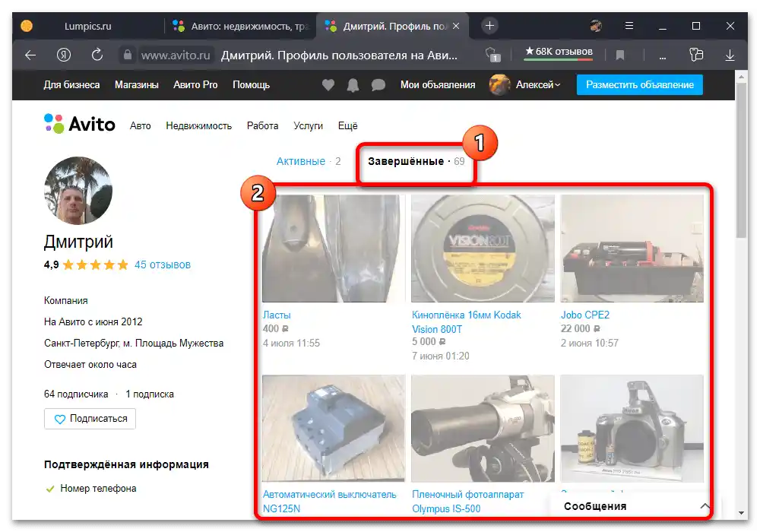Click Дмитрий's profile photo
Image resolution: width=760 pixels, height=532 pixels.
click(78, 191)
